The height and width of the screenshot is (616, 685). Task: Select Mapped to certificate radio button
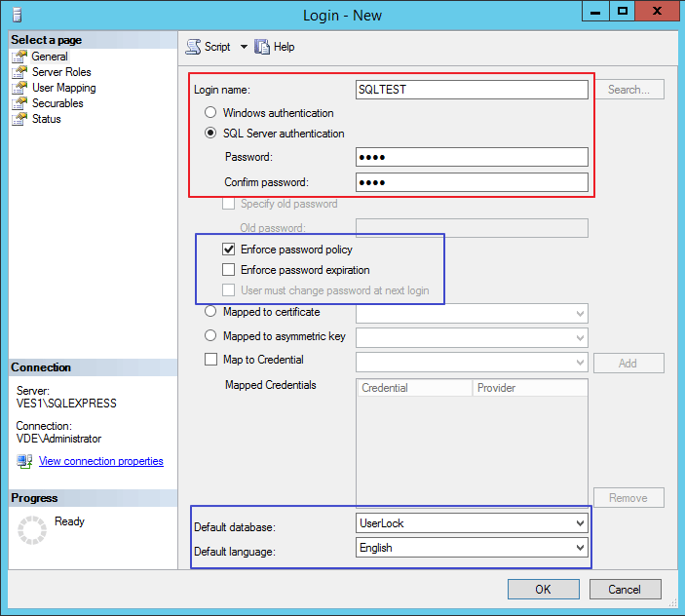210,312
